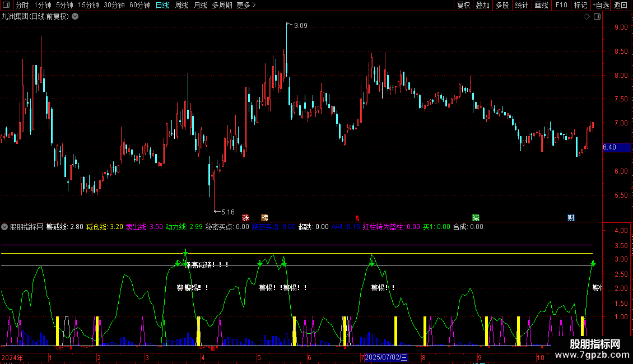Open the 画线 drawing tools
The height and width of the screenshot is (364, 633).
click(541, 5)
